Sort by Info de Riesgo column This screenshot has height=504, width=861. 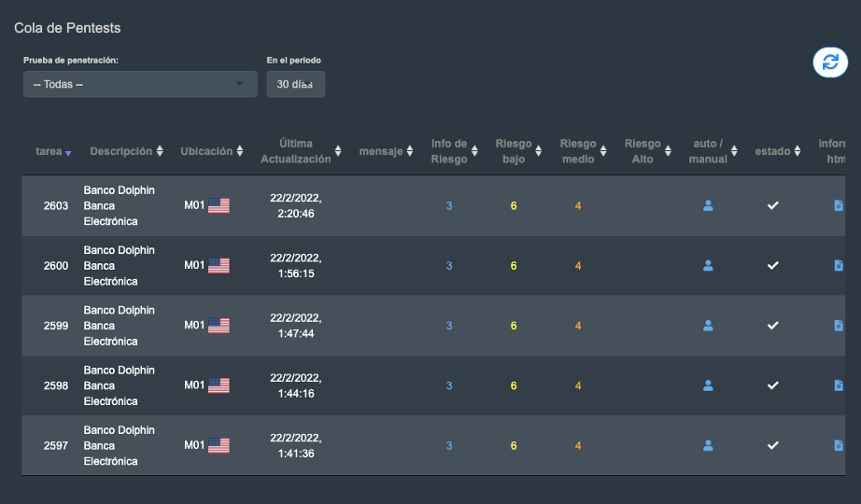tap(454, 151)
